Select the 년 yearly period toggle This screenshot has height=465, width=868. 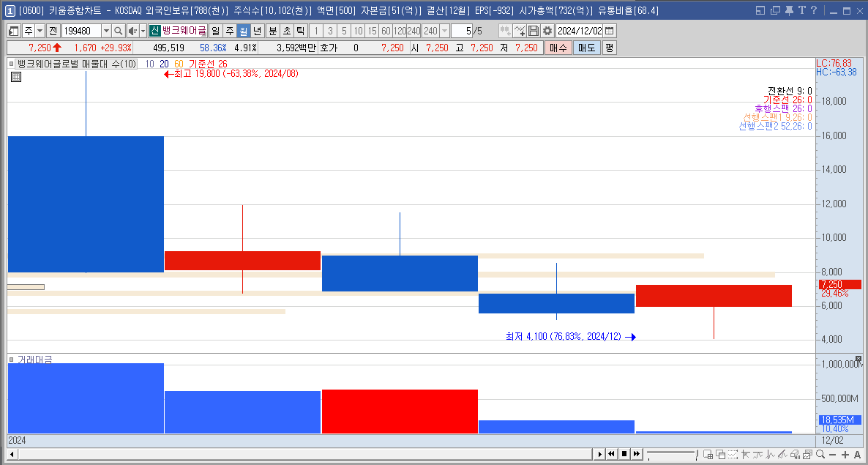click(257, 31)
